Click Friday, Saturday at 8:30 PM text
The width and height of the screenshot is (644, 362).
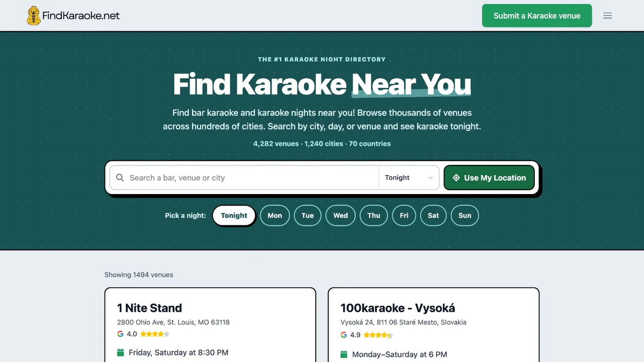tap(179, 352)
